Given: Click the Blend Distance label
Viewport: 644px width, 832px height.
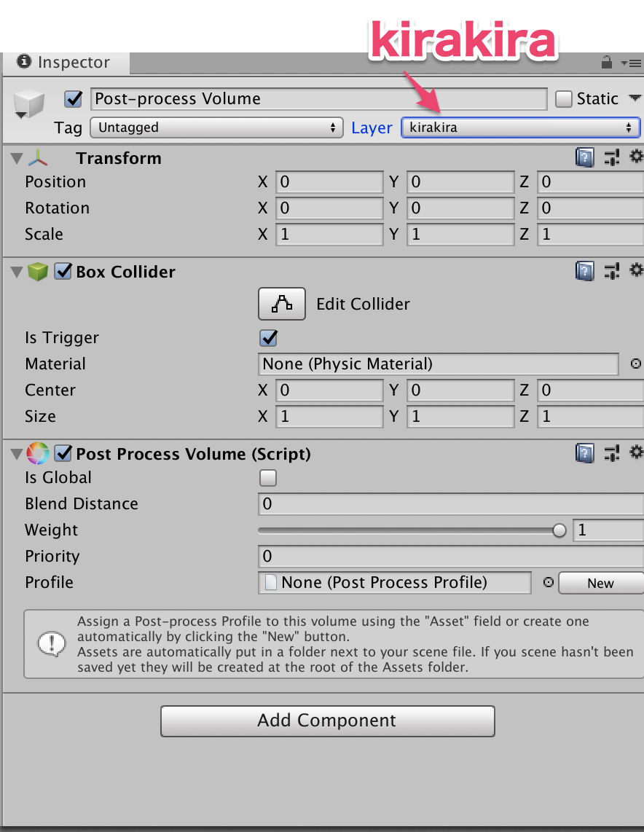Looking at the screenshot, I should (x=81, y=503).
